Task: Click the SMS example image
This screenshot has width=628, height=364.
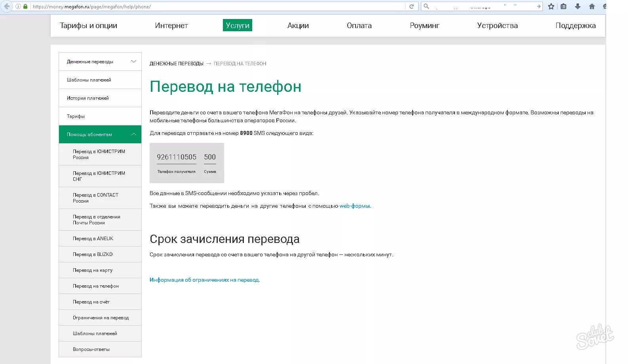Action: (187, 163)
